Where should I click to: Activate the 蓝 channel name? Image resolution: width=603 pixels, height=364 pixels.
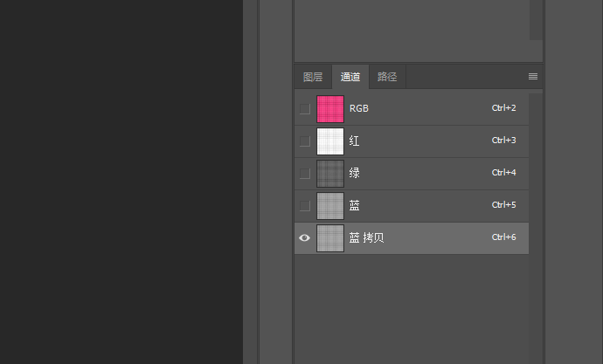355,206
